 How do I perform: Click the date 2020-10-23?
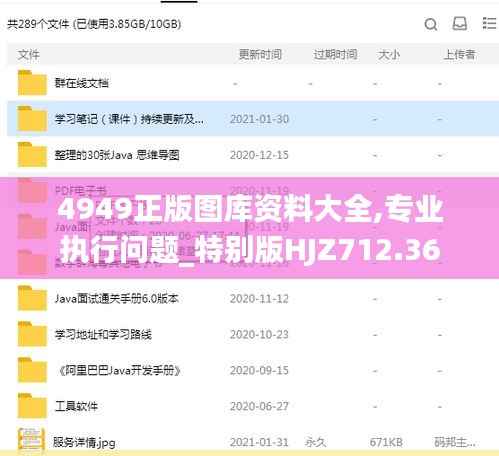pos(259,334)
